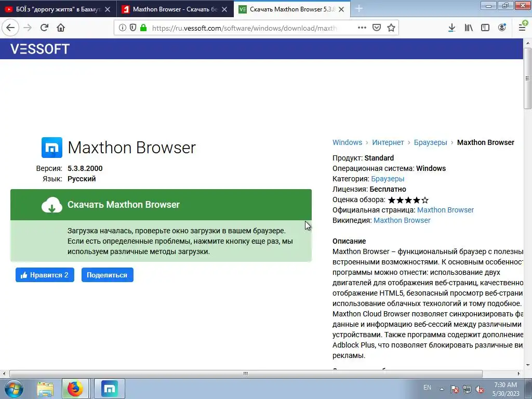Viewport: 532px width, 399px height.
Task: Open the Интернет breadcrumb link
Action: click(x=388, y=142)
